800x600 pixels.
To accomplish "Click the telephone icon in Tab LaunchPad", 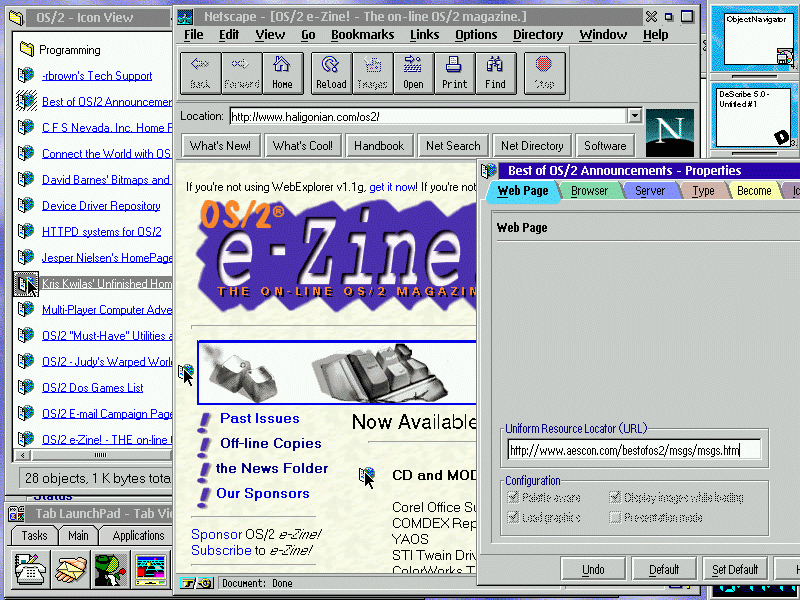I will coord(30,568).
